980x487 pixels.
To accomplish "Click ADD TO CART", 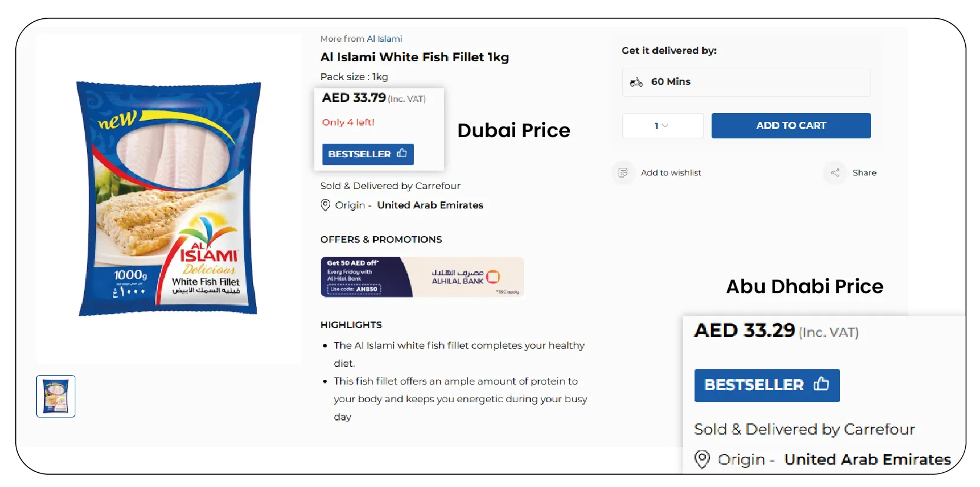I will pyautogui.click(x=791, y=125).
